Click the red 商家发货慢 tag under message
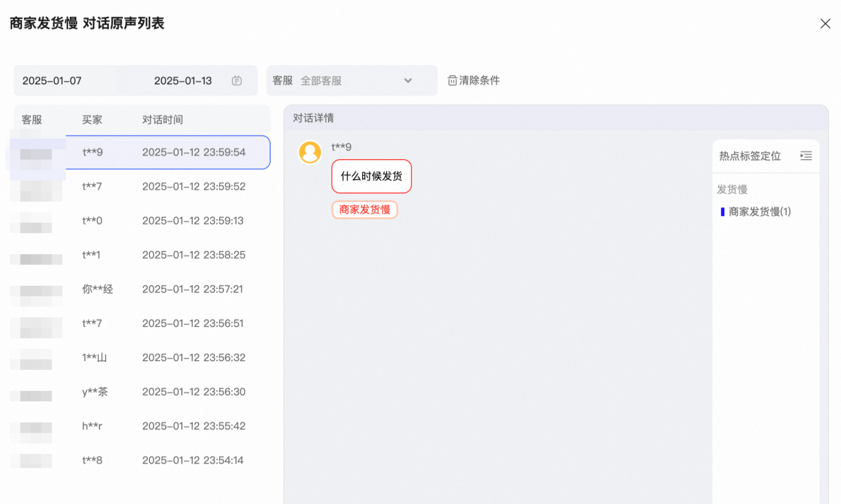 [x=365, y=210]
